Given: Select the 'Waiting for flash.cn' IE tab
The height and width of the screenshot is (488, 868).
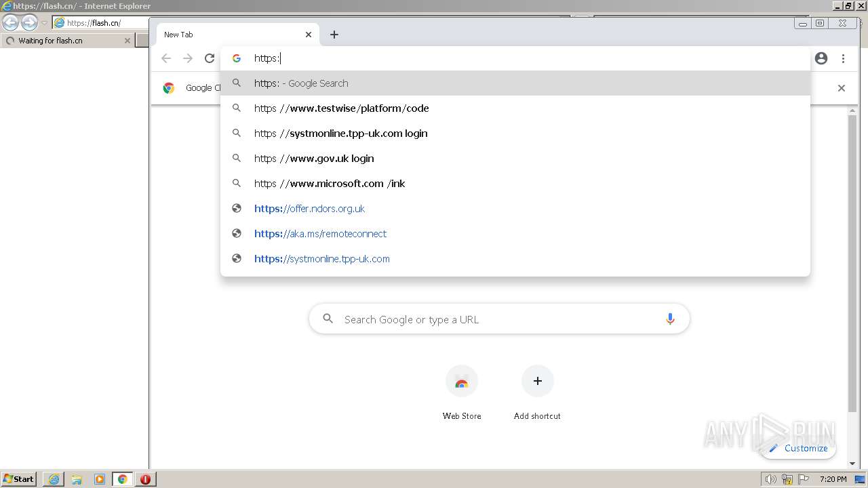Looking at the screenshot, I should tap(68, 41).
